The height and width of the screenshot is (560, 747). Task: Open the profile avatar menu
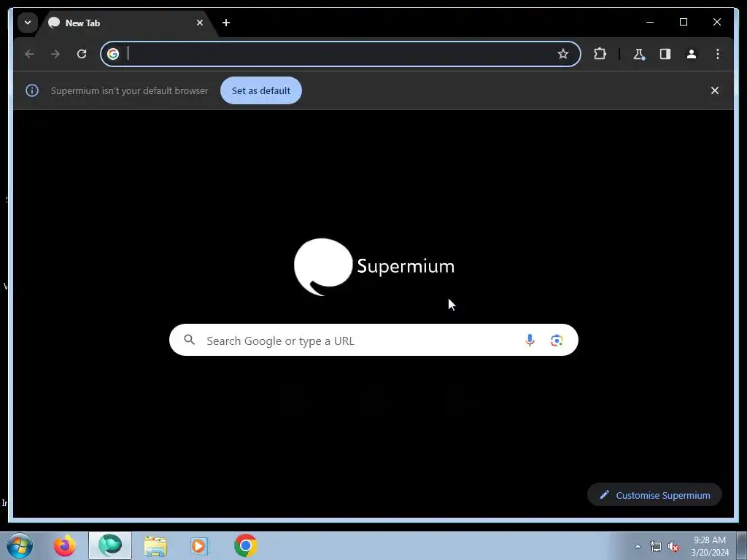pos(692,54)
